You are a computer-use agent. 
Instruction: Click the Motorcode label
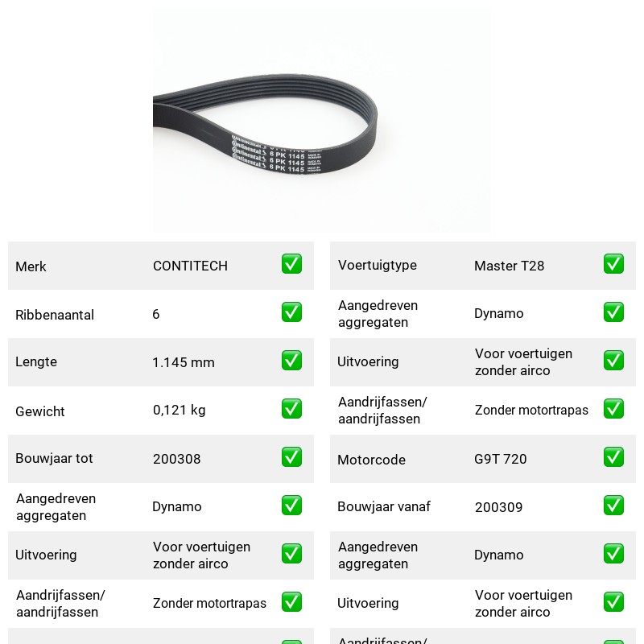click(371, 460)
